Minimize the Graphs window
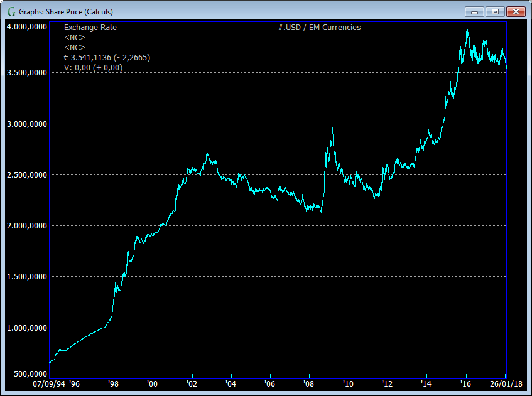 tap(474, 11)
